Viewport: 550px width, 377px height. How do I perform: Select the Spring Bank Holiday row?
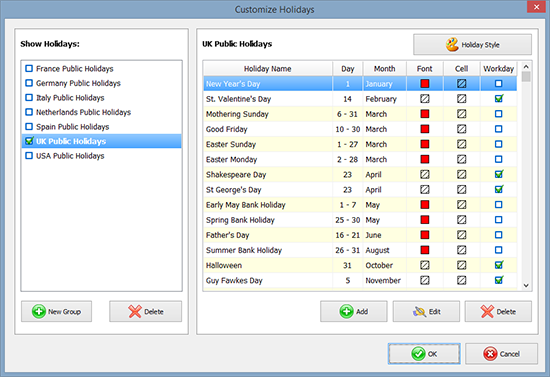tap(360, 220)
